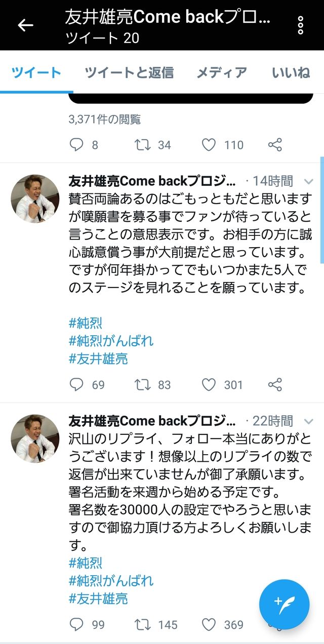Switch to the ツイートと返信 tab

pos(129,72)
